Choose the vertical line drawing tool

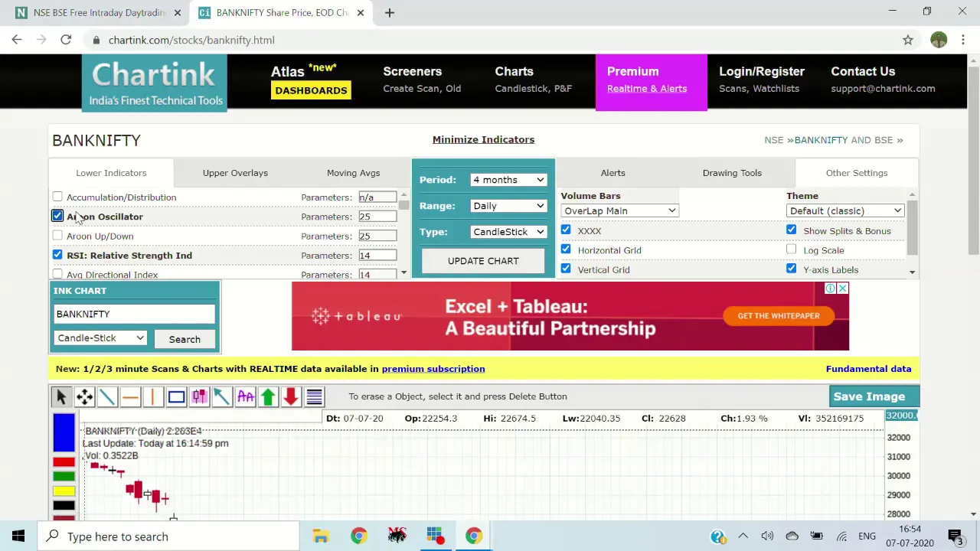point(153,396)
